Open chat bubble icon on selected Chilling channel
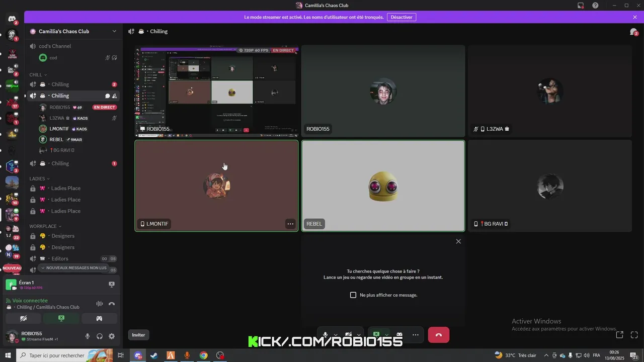The height and width of the screenshot is (362, 644). (107, 96)
